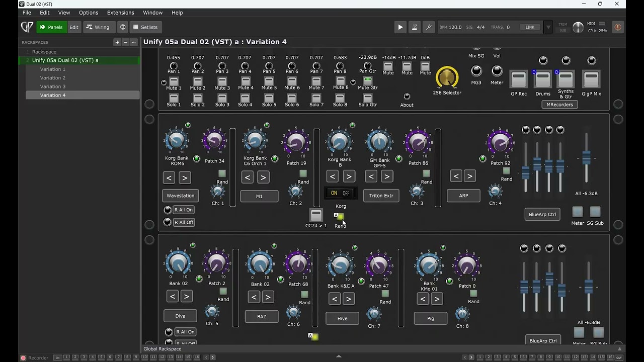Click the orange warning alert icon
Viewport: 644px width, 362px height.
point(618,27)
